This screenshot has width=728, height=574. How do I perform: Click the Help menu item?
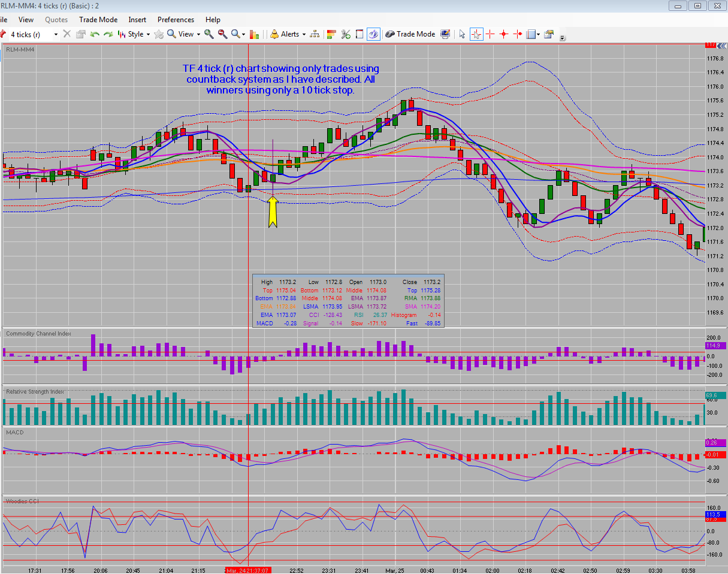tap(213, 20)
